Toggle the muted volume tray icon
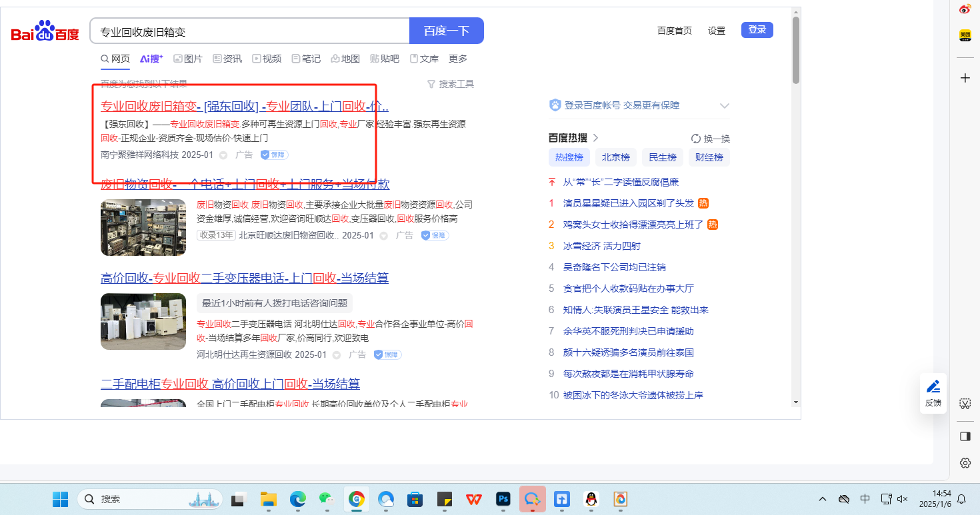Screen dimensions: 980x515 903,499
